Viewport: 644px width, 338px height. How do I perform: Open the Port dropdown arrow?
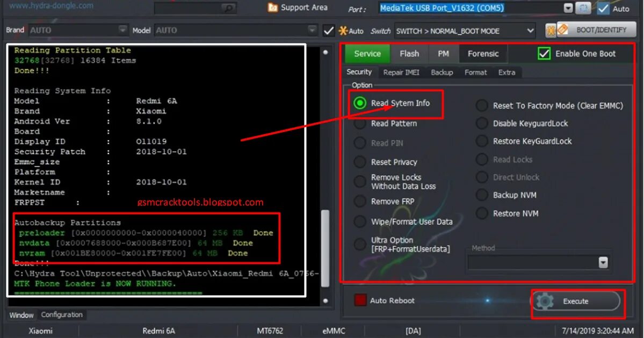(568, 8)
